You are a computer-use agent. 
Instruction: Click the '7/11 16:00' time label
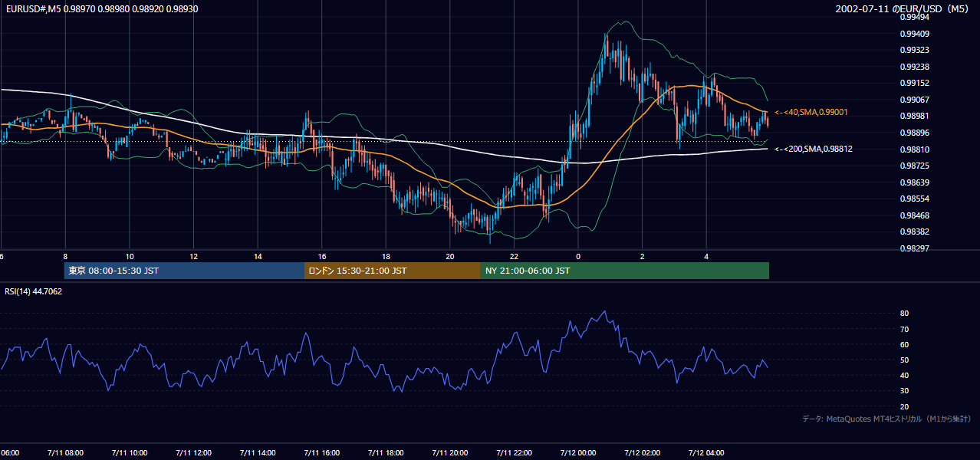(321, 453)
